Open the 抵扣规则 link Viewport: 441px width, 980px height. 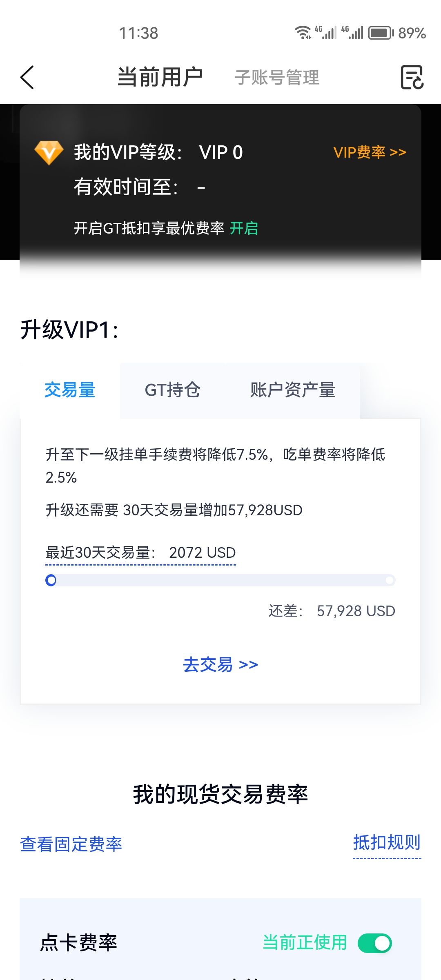click(x=387, y=843)
